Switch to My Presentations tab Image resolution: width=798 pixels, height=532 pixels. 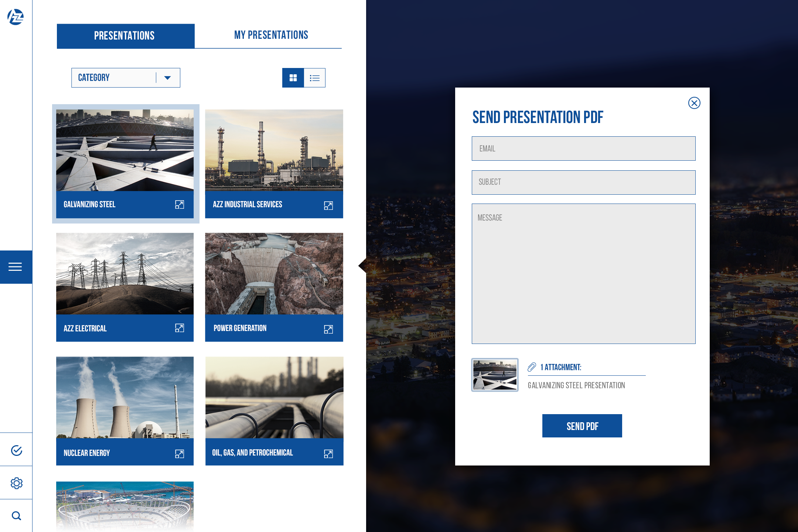click(271, 35)
